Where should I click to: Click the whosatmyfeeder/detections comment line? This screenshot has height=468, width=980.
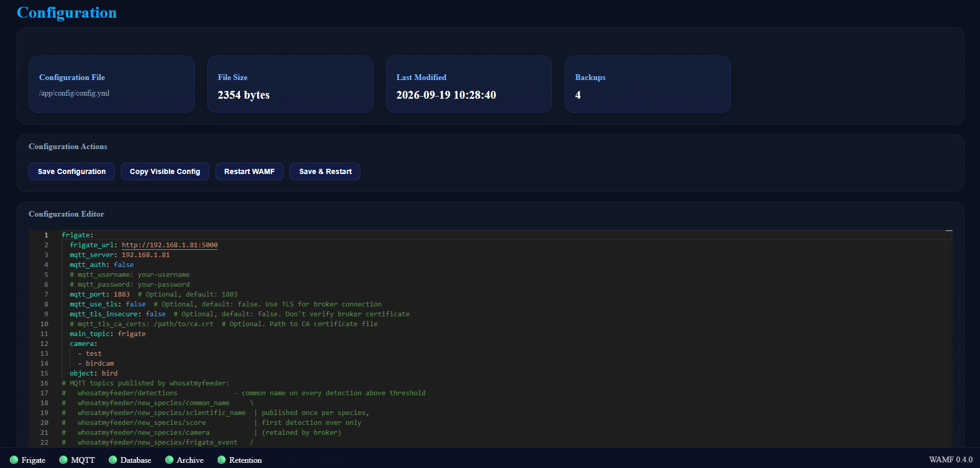(x=244, y=393)
